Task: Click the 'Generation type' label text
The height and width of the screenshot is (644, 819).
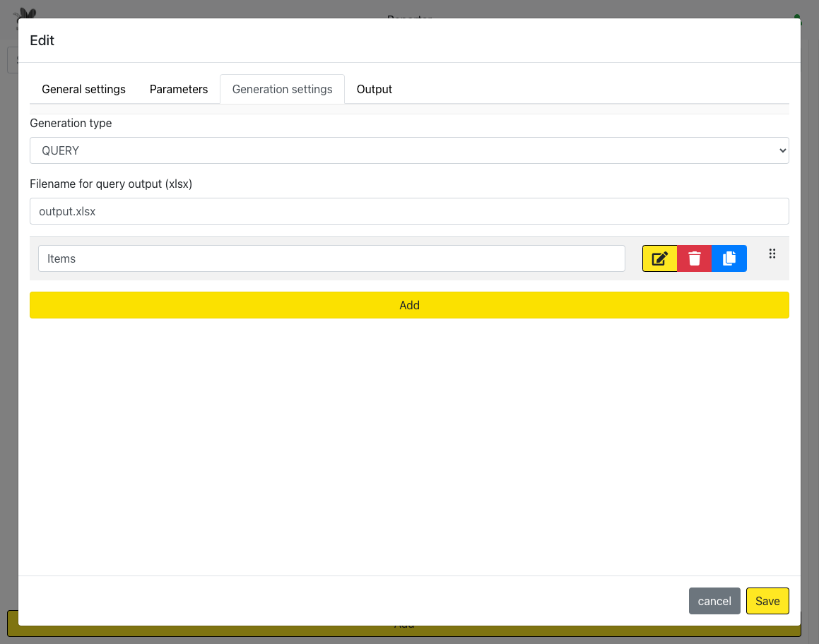Action: pyautogui.click(x=71, y=123)
